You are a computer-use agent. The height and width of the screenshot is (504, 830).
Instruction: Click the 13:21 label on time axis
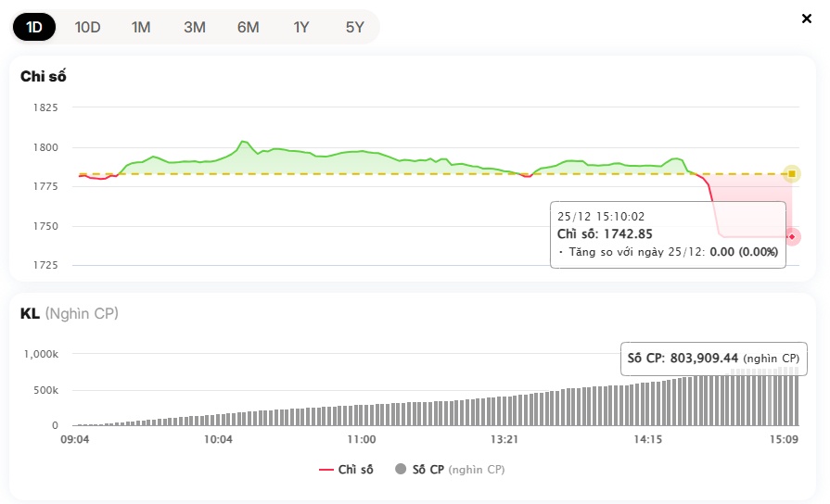click(504, 439)
